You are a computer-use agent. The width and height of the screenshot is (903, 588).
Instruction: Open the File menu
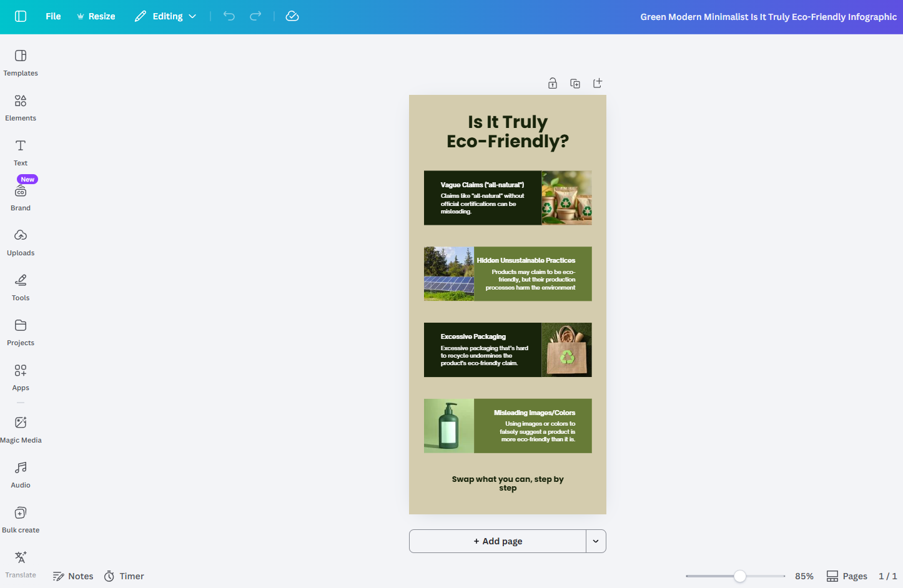pyautogui.click(x=53, y=16)
